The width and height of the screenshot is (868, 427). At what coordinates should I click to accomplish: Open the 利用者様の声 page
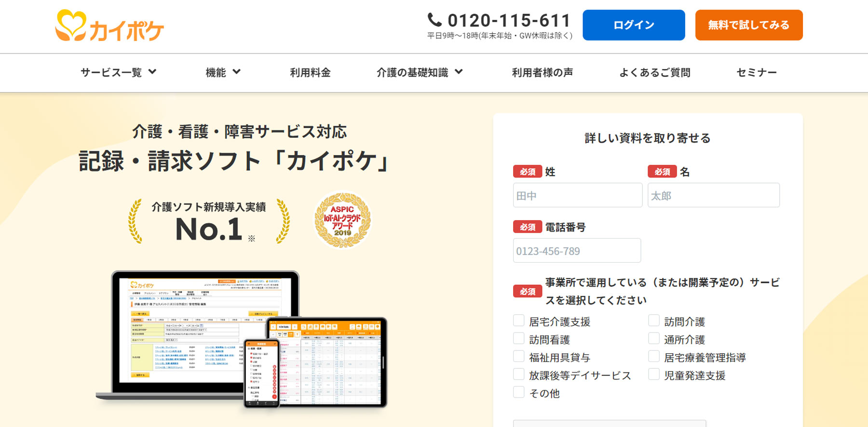point(542,73)
